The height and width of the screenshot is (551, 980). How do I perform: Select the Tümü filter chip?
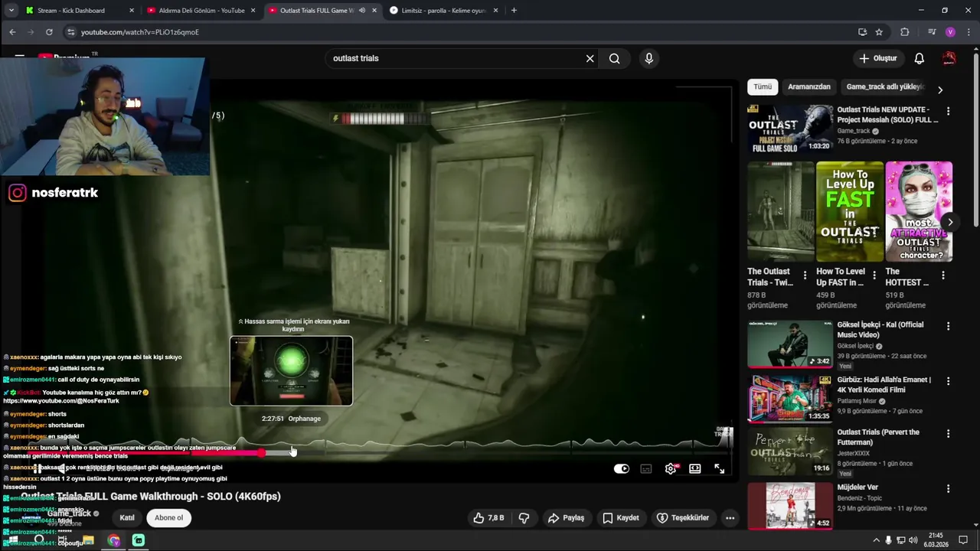tap(763, 86)
